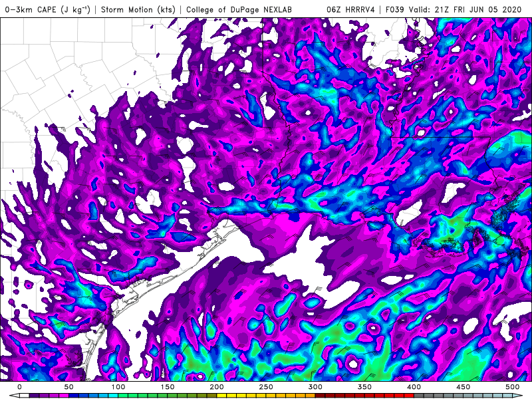Click the "300" colorbar scale label

point(315,387)
